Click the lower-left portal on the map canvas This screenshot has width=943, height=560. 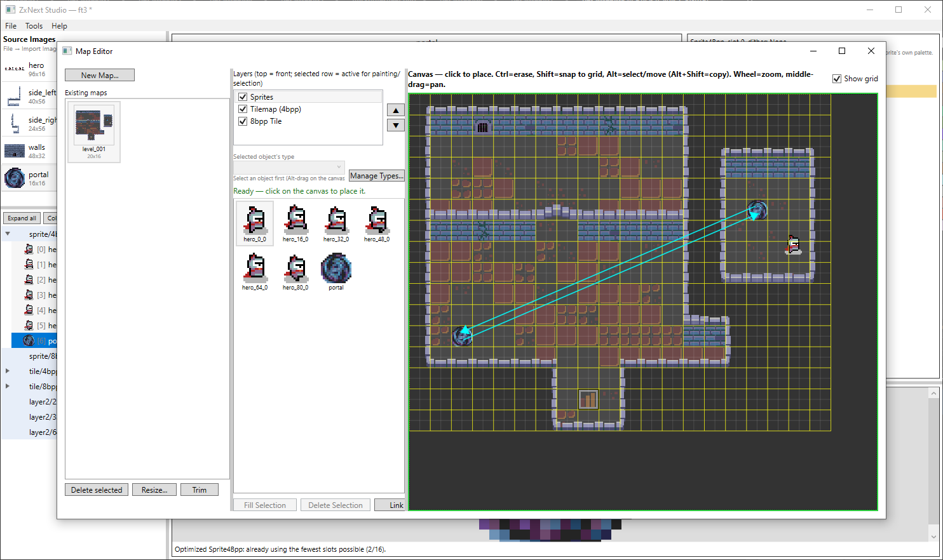click(462, 336)
